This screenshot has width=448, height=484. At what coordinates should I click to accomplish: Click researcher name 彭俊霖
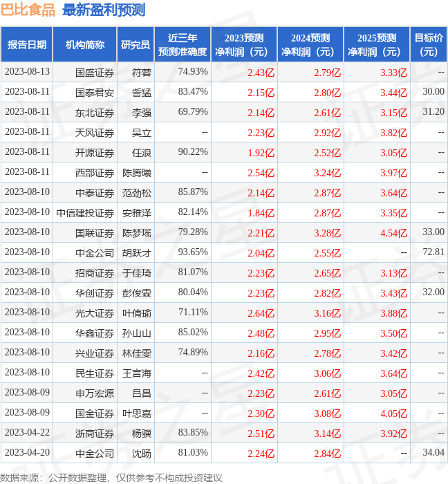tap(137, 294)
